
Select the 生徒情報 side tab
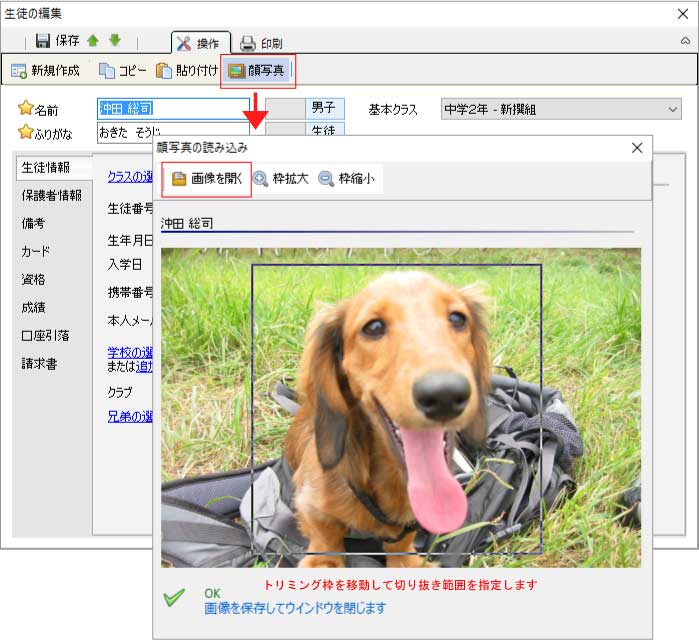(x=53, y=168)
